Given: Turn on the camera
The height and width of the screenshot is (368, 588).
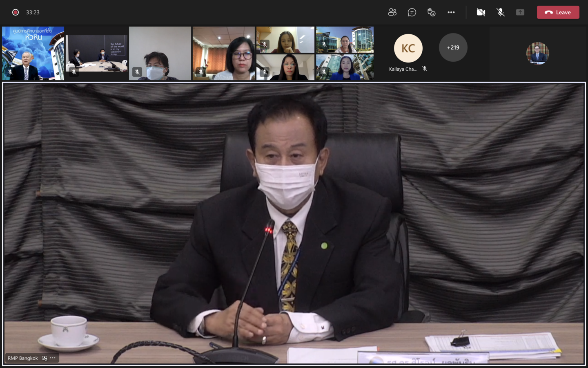Looking at the screenshot, I should pyautogui.click(x=481, y=12).
